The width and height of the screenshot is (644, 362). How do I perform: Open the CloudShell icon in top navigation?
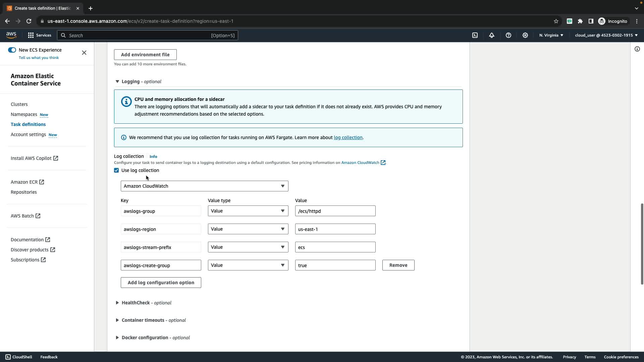click(x=475, y=35)
